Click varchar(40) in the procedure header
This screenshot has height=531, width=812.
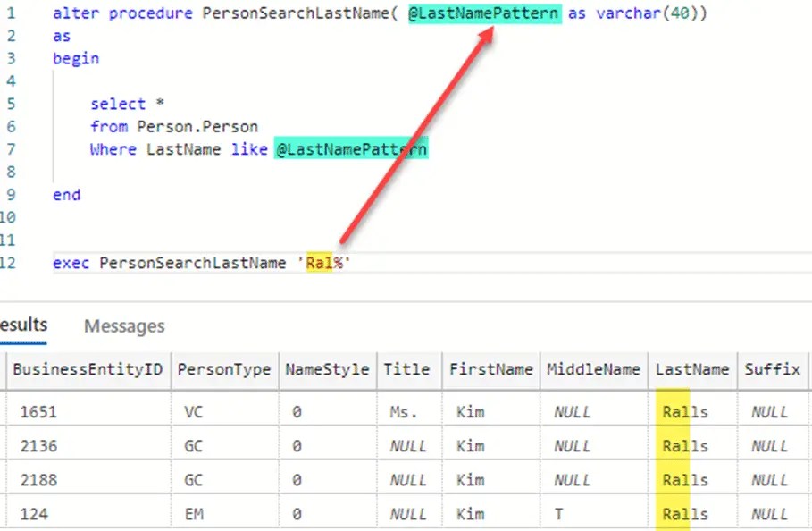pos(647,13)
